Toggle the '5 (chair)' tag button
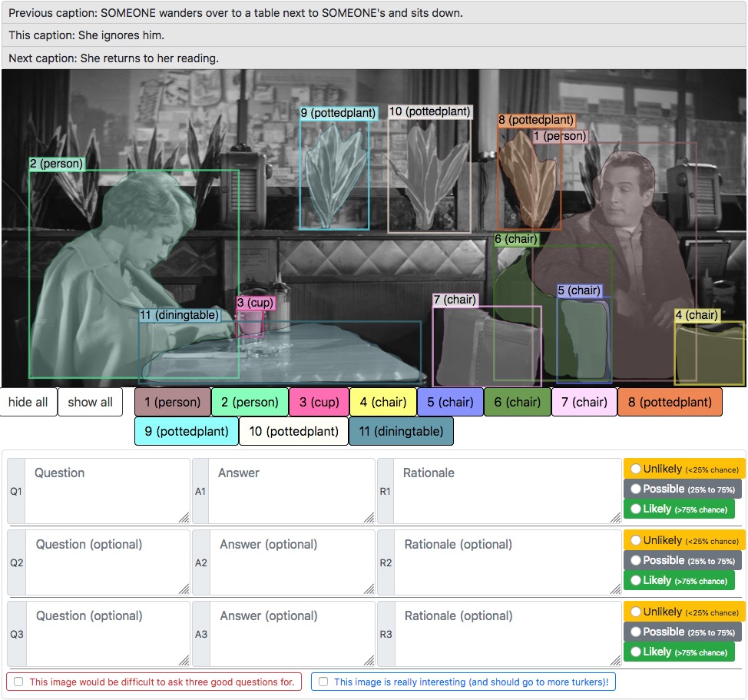 pyautogui.click(x=450, y=402)
